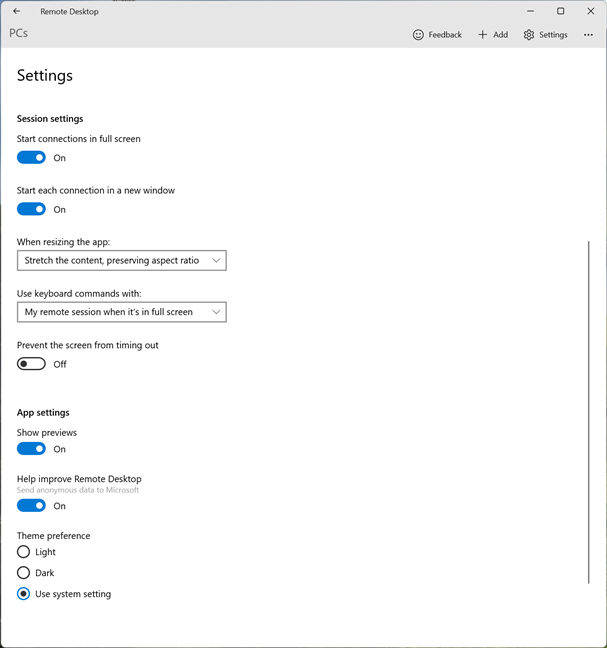This screenshot has width=607, height=648.
Task: Disable Start connections in full screen
Action: [x=32, y=158]
